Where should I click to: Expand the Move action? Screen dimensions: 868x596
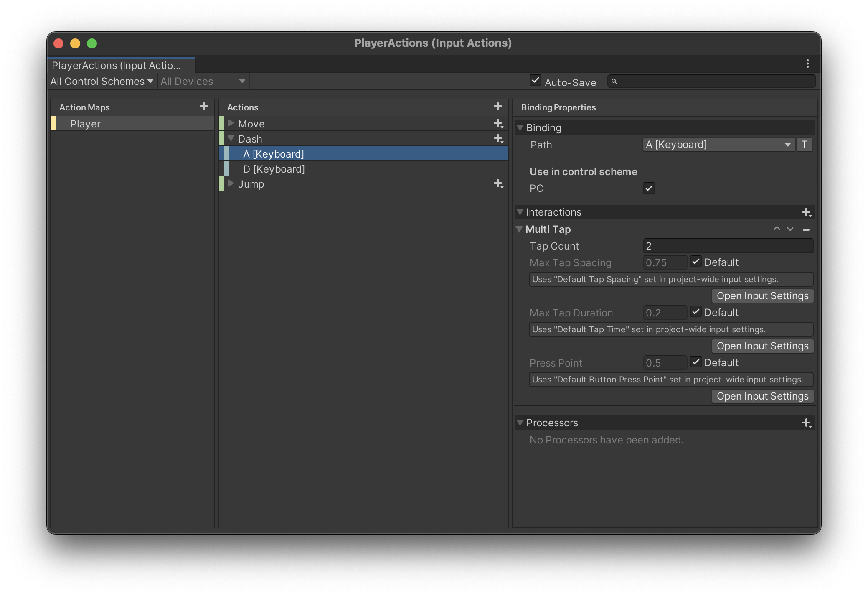tap(231, 124)
